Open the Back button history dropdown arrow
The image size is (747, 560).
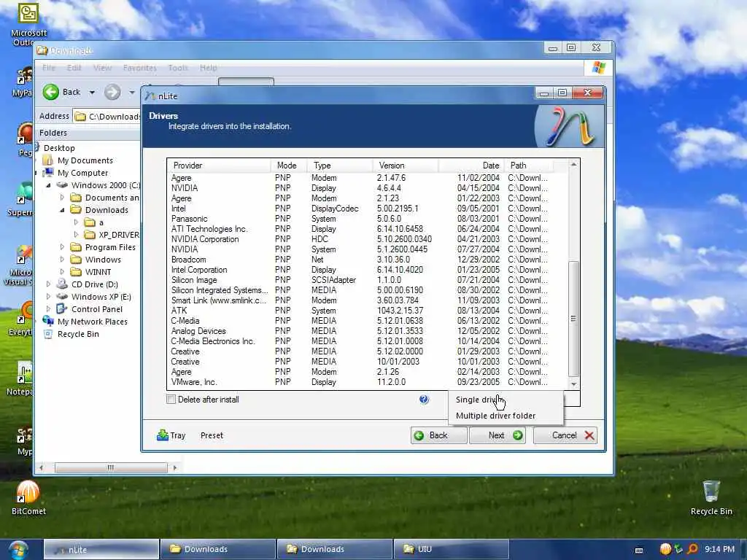tap(92, 93)
